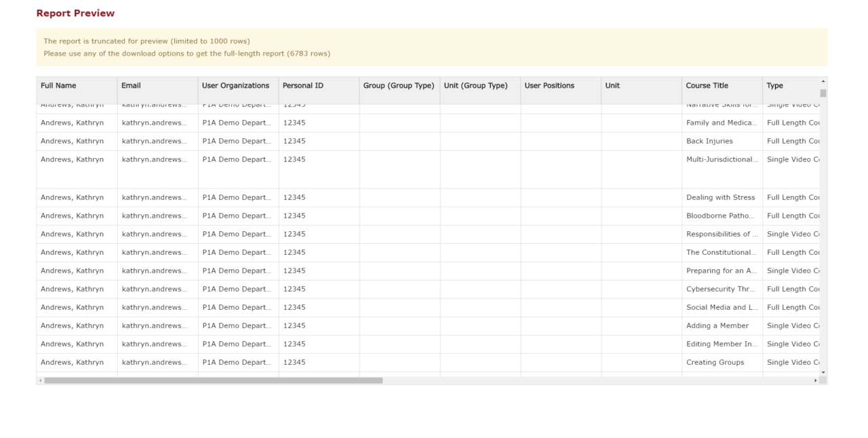Click the right arrow of the horizontal scrollbar
868x438 pixels.
point(815,380)
